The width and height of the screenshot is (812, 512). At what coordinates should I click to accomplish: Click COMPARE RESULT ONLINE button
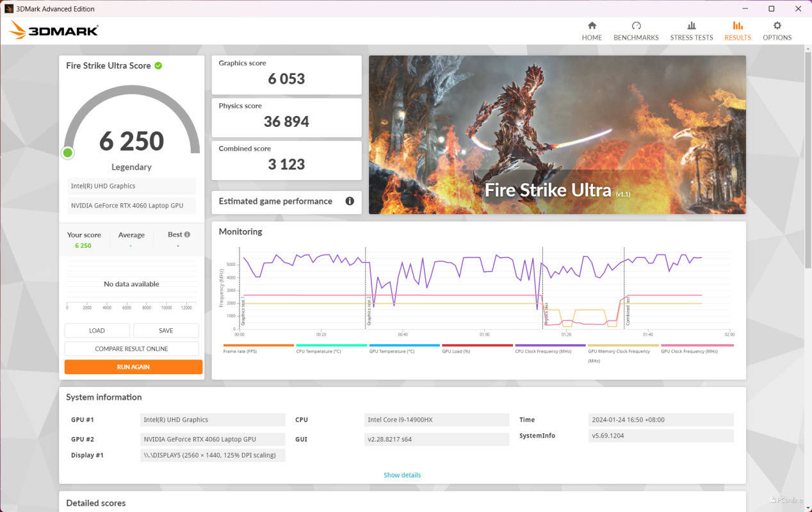131,349
